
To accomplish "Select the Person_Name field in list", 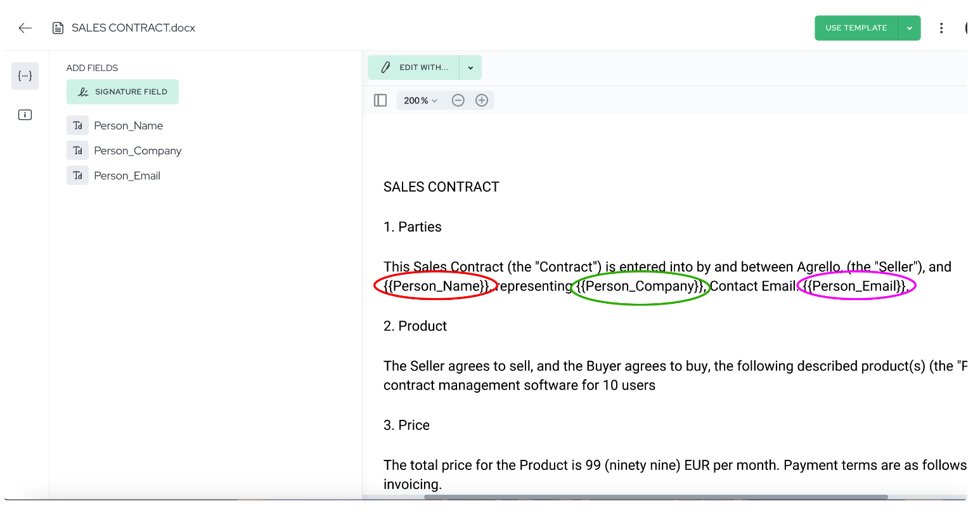I will (129, 126).
